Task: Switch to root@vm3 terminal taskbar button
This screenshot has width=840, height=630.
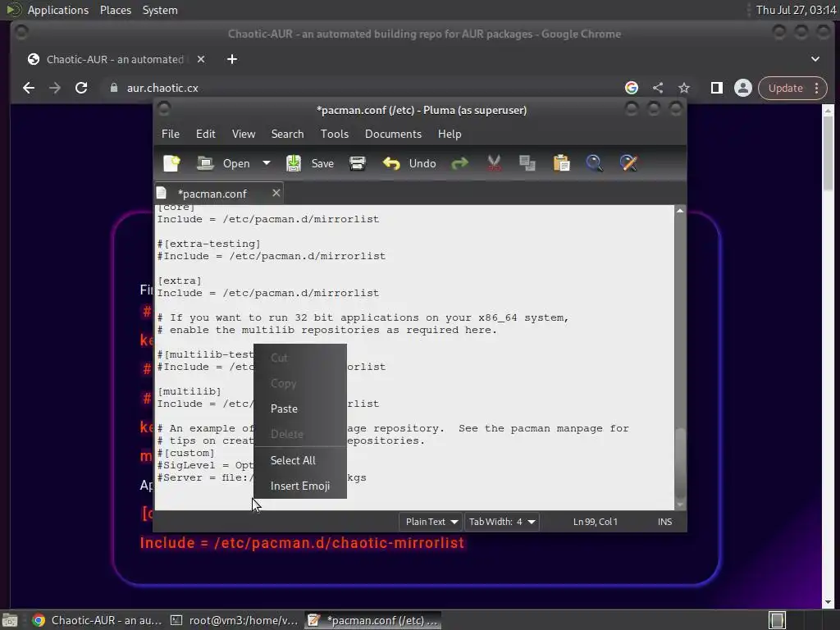Action: pyautogui.click(x=235, y=620)
